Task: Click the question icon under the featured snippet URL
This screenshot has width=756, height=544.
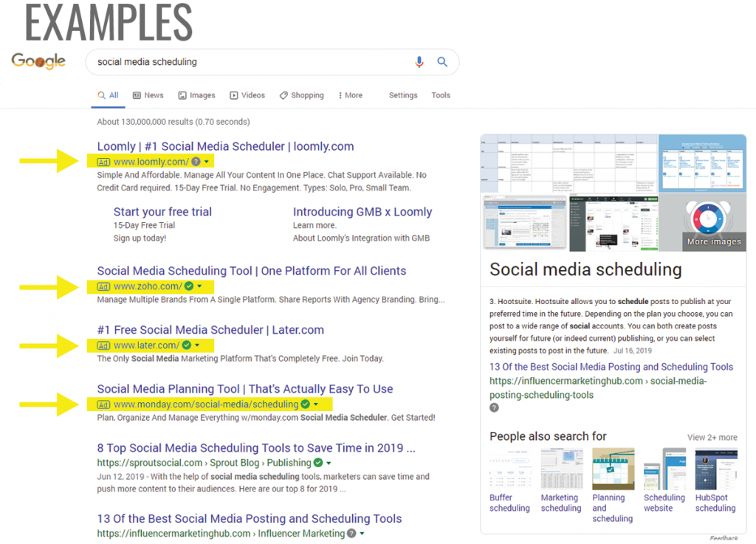Action: click(494, 407)
